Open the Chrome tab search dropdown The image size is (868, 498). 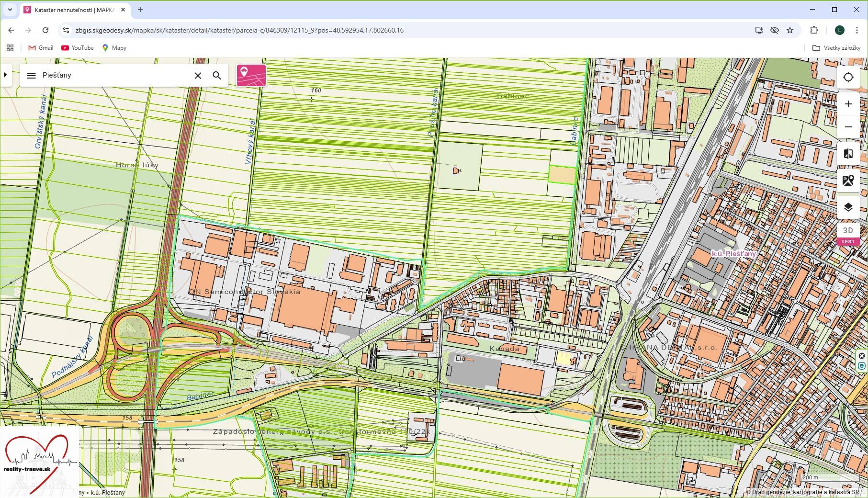10,10
